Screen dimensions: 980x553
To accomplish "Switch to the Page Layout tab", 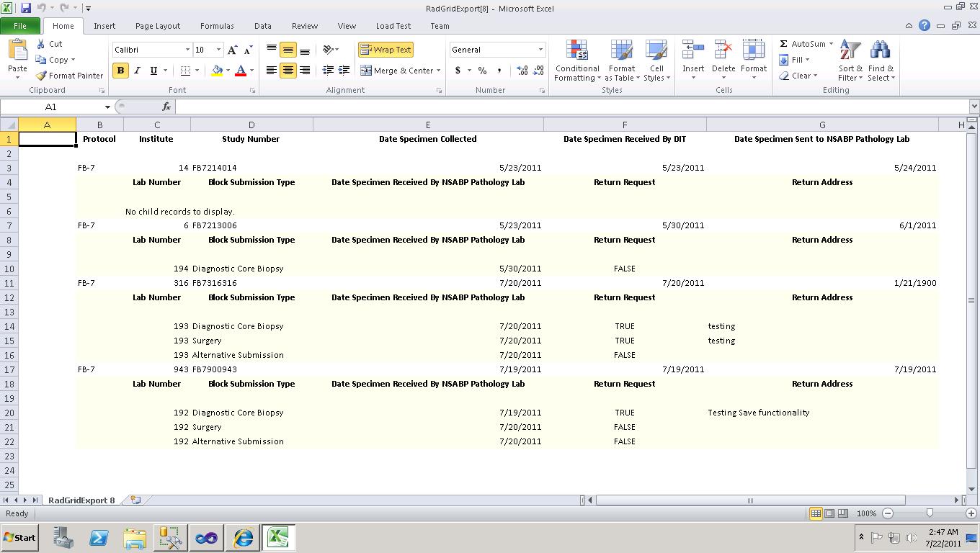I will pos(157,26).
